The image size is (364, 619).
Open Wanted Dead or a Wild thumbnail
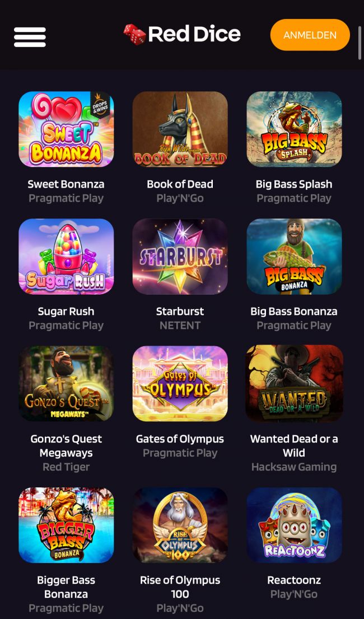coord(294,383)
